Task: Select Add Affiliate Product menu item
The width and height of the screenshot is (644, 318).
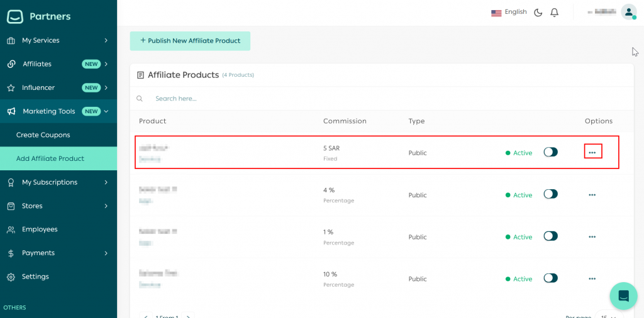Action: pyautogui.click(x=50, y=158)
